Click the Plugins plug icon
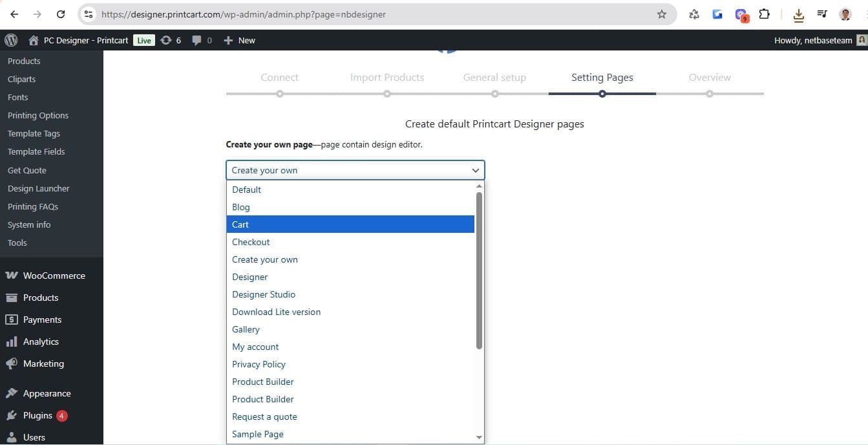 [12, 415]
